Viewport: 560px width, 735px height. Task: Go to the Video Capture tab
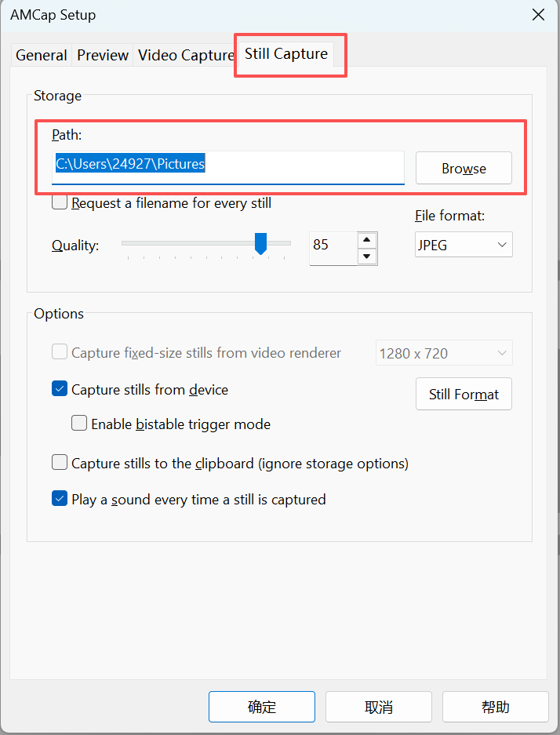pyautogui.click(x=186, y=56)
